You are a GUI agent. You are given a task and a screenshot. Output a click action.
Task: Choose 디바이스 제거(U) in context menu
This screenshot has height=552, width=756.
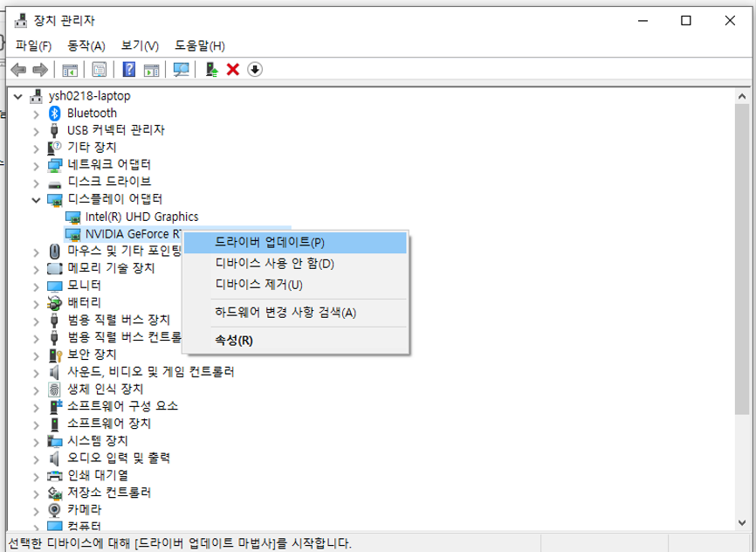[x=295, y=285]
